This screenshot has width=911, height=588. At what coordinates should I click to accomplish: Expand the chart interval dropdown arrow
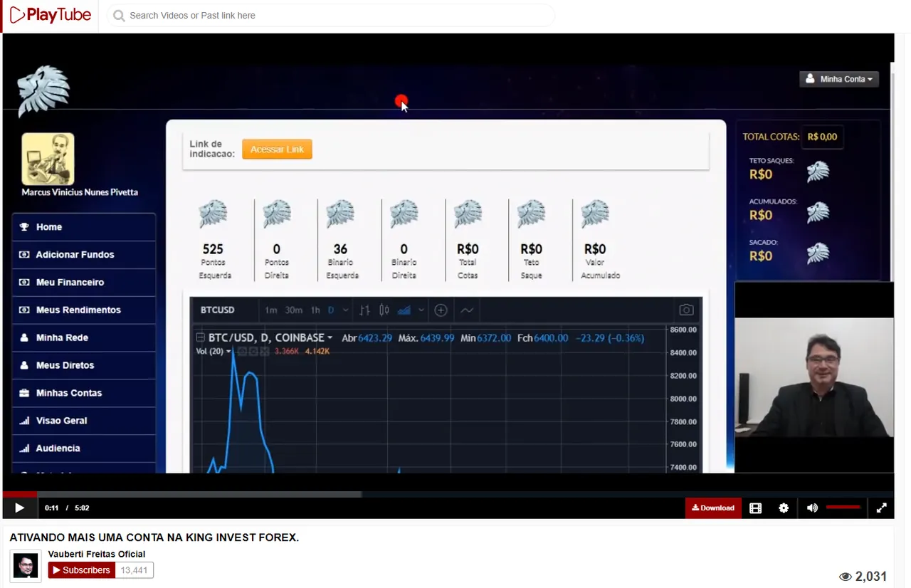(346, 310)
